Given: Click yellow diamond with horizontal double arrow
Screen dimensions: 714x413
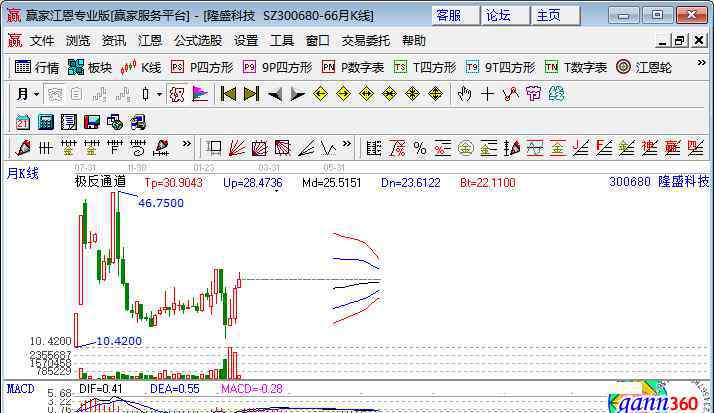Looking at the screenshot, I should (x=367, y=94).
